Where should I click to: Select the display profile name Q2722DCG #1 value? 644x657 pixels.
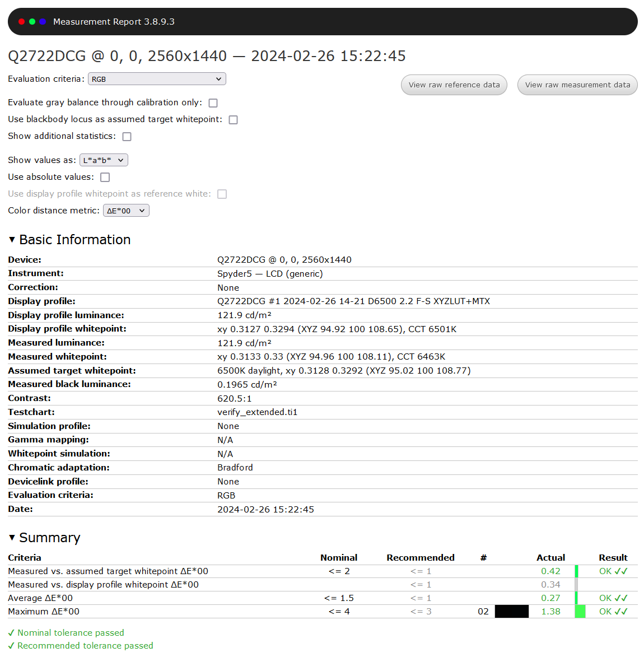point(353,301)
